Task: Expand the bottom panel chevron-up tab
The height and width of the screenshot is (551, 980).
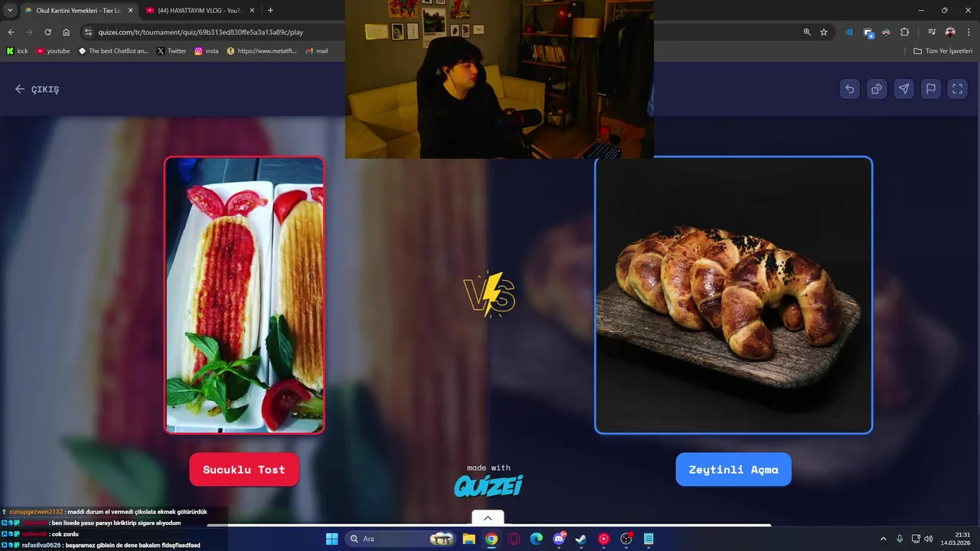Action: pyautogui.click(x=488, y=518)
